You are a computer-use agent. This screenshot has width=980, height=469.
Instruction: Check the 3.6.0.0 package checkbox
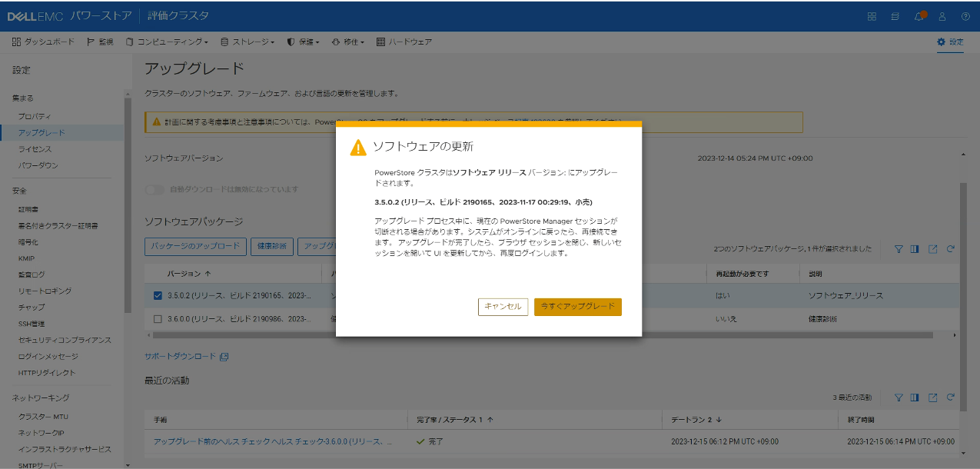(x=158, y=318)
